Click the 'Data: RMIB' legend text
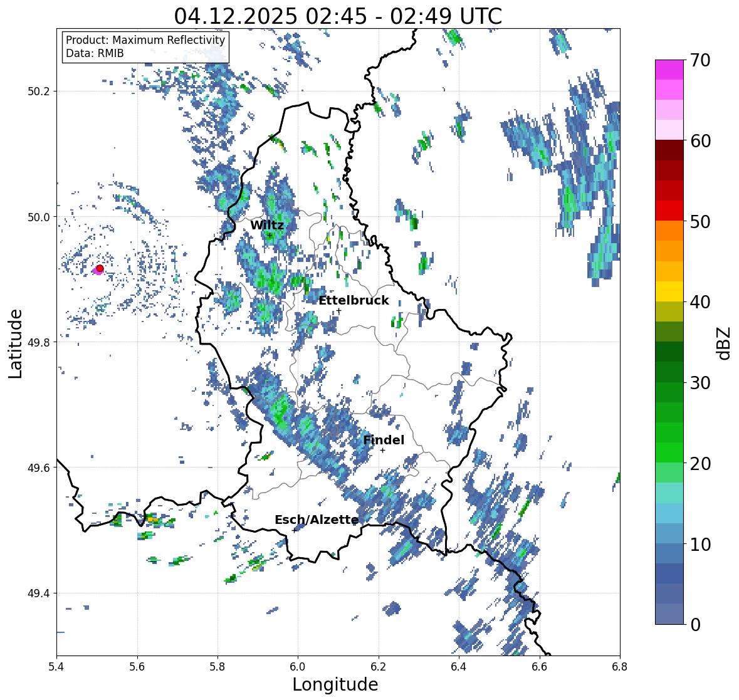 [x=95, y=53]
